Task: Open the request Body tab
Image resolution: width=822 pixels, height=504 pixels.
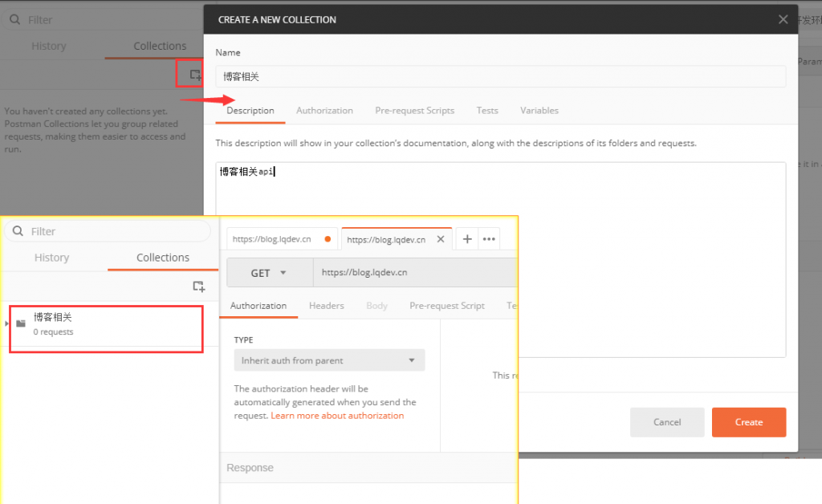Action: pos(377,306)
